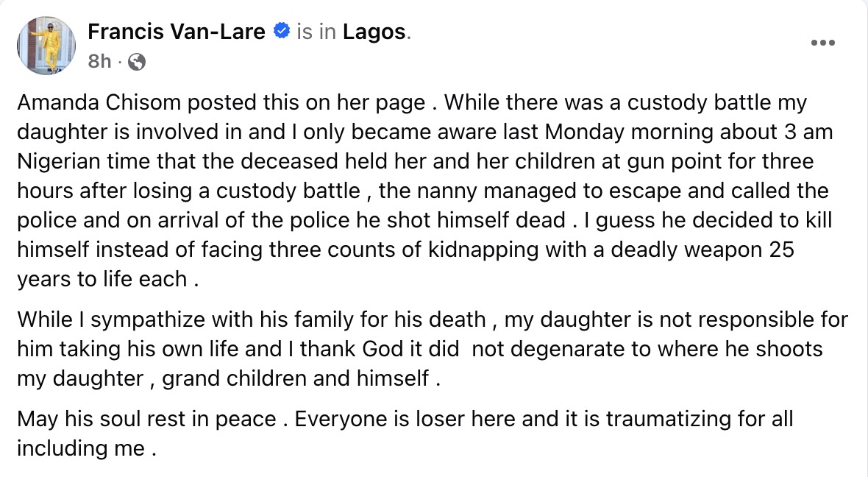
Task: Open Francis Van-Lare's profile picture
Action: click(47, 46)
